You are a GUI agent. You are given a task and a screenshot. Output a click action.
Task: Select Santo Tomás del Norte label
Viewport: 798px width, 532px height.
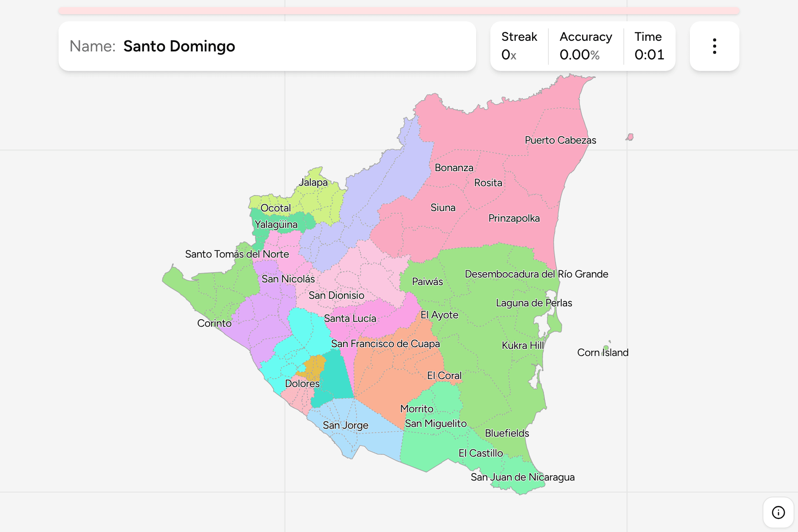237,254
